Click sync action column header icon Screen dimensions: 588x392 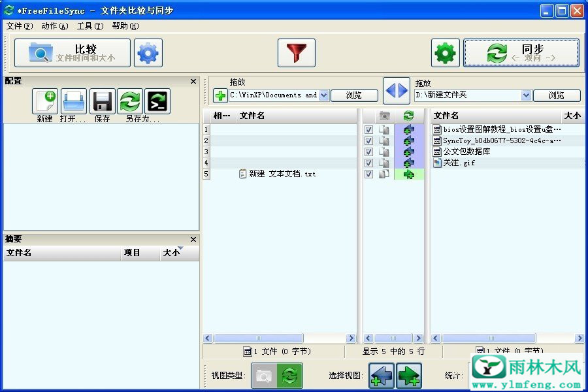(x=409, y=116)
